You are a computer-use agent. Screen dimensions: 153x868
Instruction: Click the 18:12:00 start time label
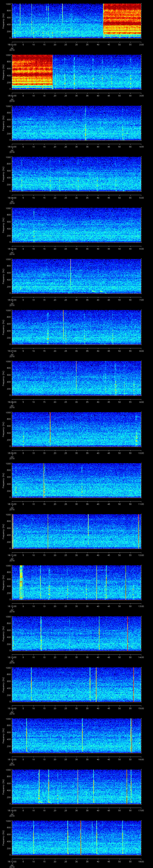point(12,606)
